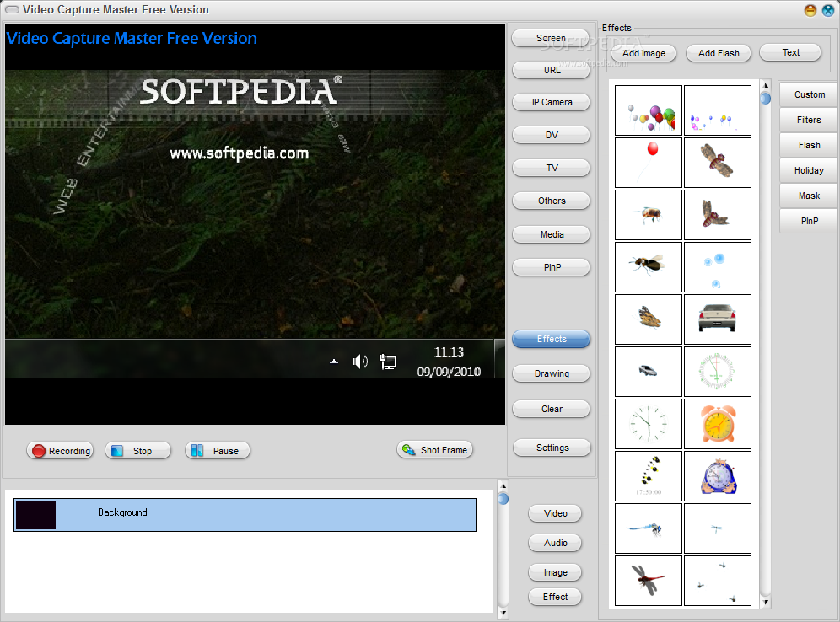The height and width of the screenshot is (622, 840).
Task: Choose the flying moth effect thumbnail
Action: (718, 163)
